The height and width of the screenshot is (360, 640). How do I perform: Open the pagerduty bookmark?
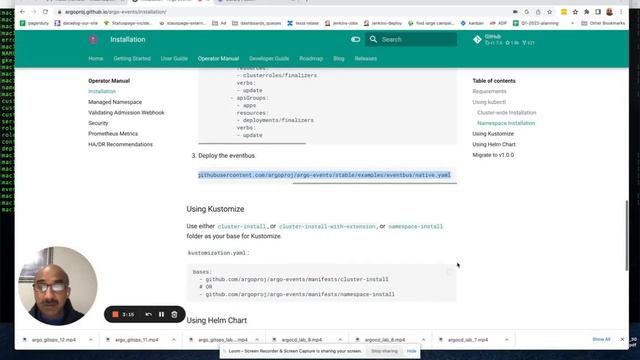[x=34, y=23]
